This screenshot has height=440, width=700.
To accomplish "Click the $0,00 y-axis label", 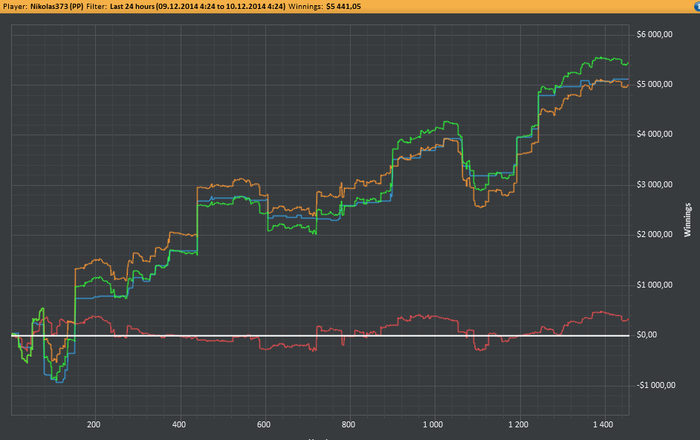I will pyautogui.click(x=646, y=335).
